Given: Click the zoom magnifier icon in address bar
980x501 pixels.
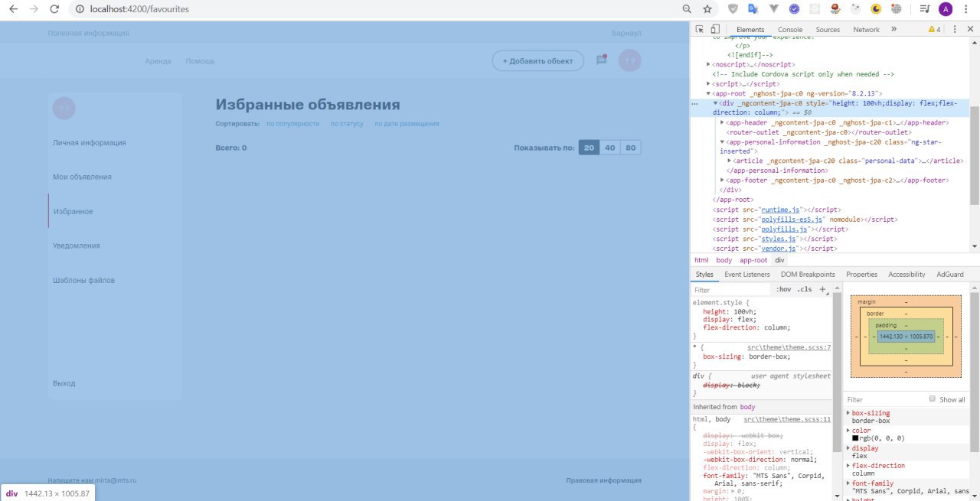Looking at the screenshot, I should (687, 9).
